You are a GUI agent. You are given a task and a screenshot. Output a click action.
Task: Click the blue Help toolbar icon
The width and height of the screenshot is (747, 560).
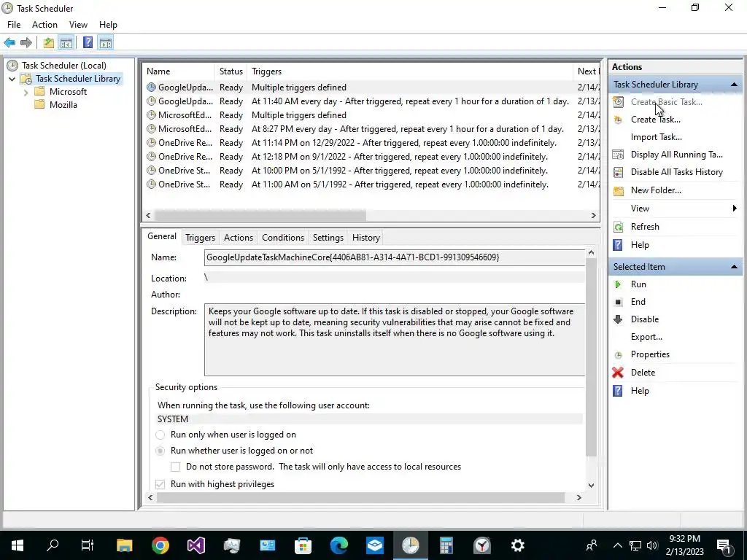[88, 43]
